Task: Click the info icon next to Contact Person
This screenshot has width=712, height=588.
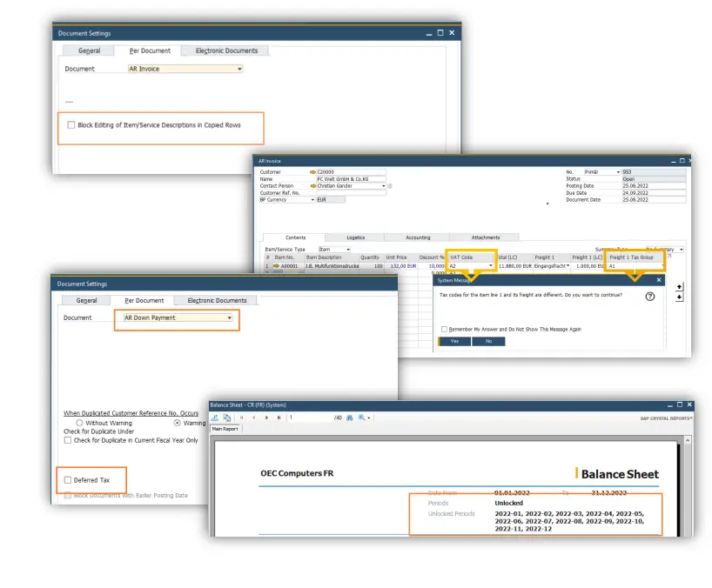Action: pyautogui.click(x=390, y=186)
